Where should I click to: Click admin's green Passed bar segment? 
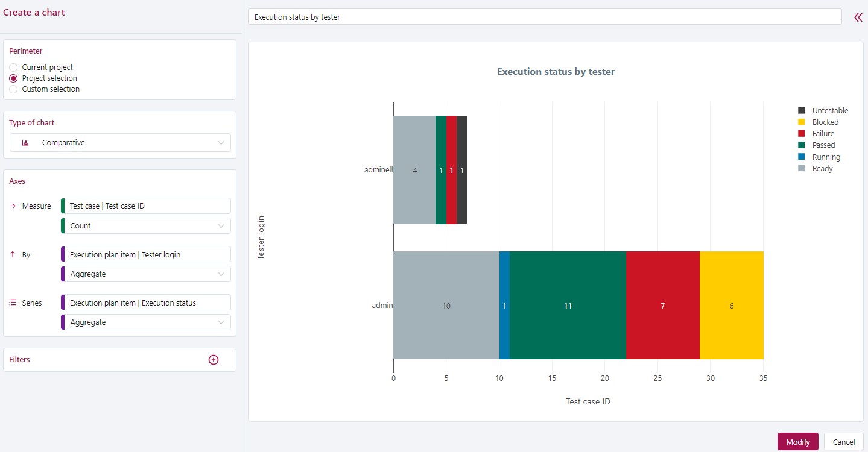click(568, 306)
